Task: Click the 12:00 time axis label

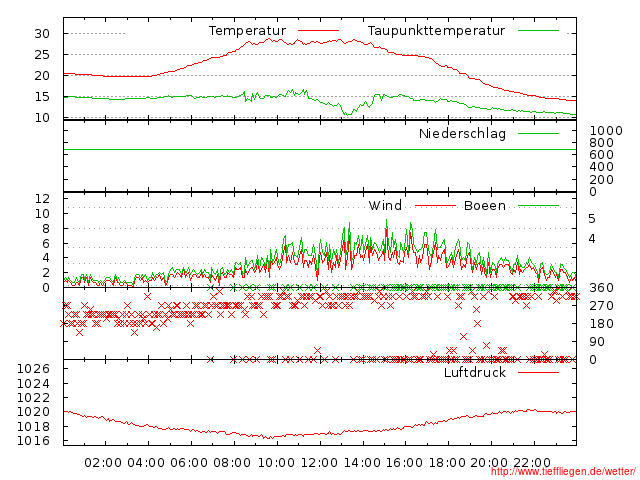Action: pyautogui.click(x=318, y=462)
